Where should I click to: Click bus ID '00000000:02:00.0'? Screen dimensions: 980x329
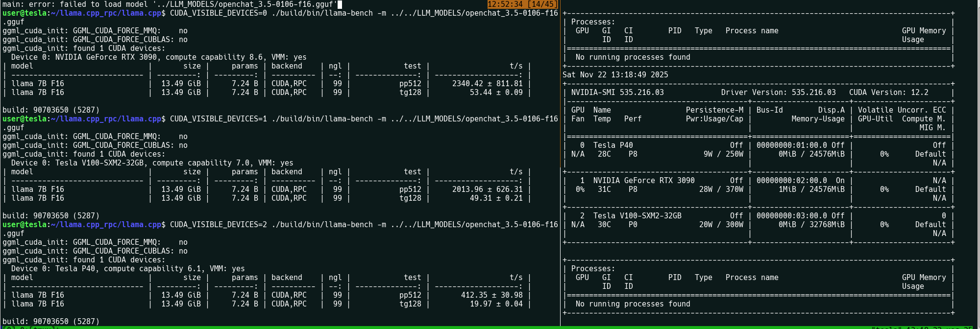pos(792,181)
